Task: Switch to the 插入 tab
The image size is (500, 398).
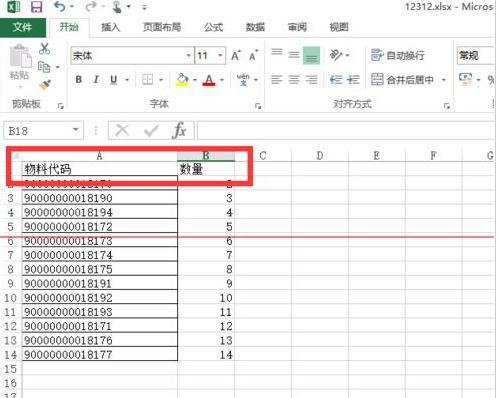Action: [110, 27]
